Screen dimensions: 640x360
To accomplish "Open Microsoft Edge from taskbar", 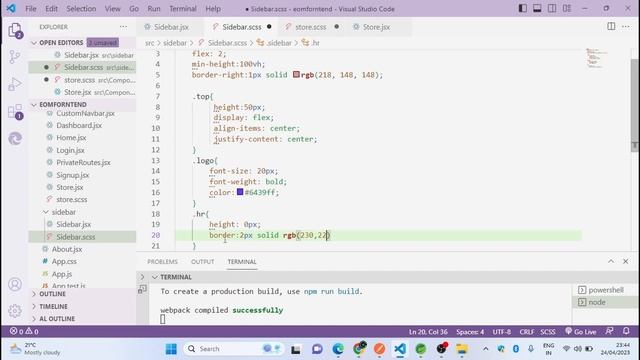I will pyautogui.click(x=338, y=349).
